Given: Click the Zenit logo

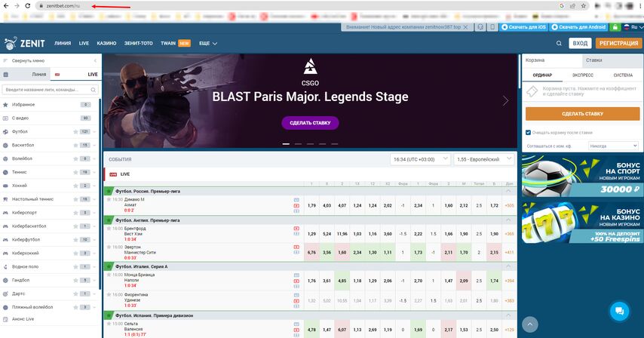Looking at the screenshot, I should pos(24,43).
